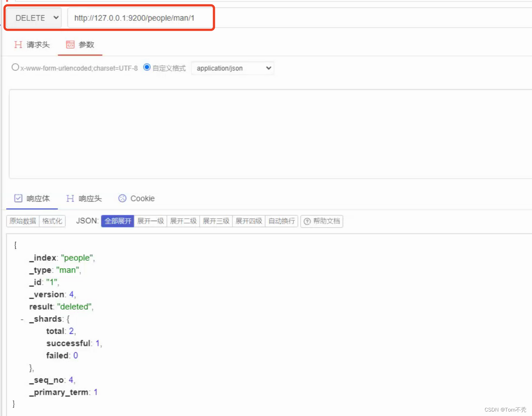This screenshot has height=416, width=532.
Task: Click the _primary_term value 1
Action: tap(95, 392)
